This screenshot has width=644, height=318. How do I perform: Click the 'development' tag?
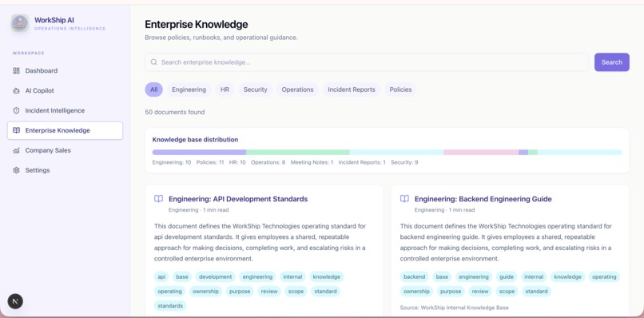point(215,277)
